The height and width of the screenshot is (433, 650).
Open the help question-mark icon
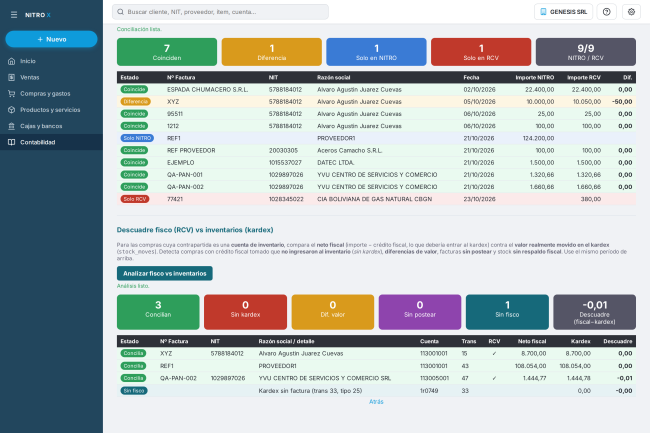click(x=606, y=12)
